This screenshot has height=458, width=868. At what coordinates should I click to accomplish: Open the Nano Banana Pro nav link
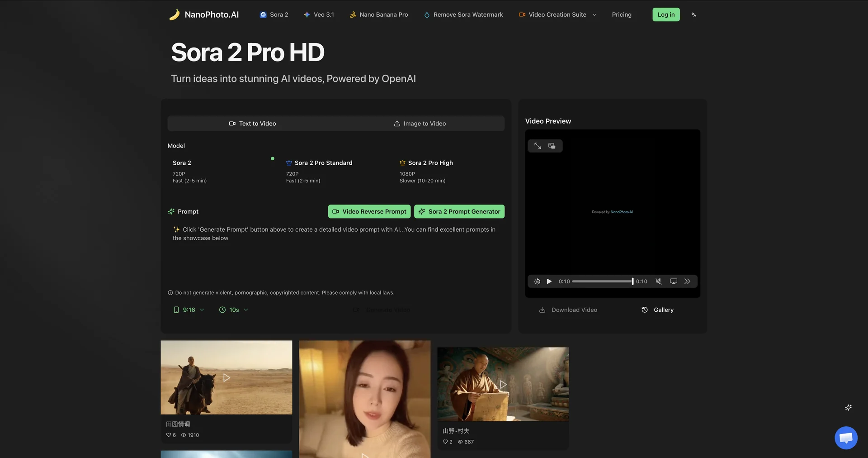coord(379,14)
